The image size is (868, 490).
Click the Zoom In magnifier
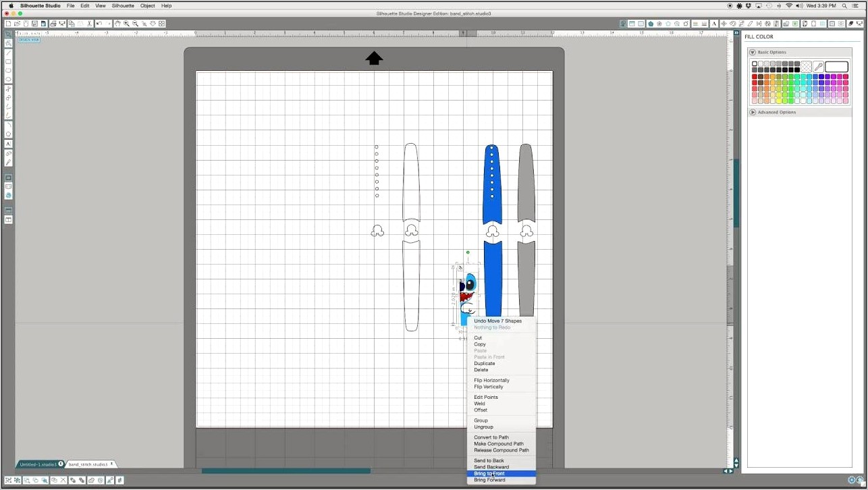pyautogui.click(x=126, y=24)
